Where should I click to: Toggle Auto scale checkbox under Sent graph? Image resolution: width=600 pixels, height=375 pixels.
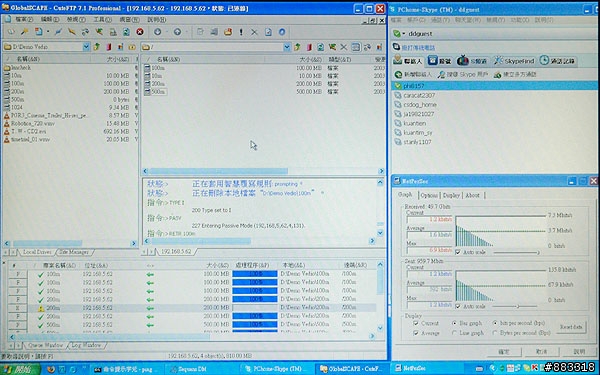click(458, 306)
